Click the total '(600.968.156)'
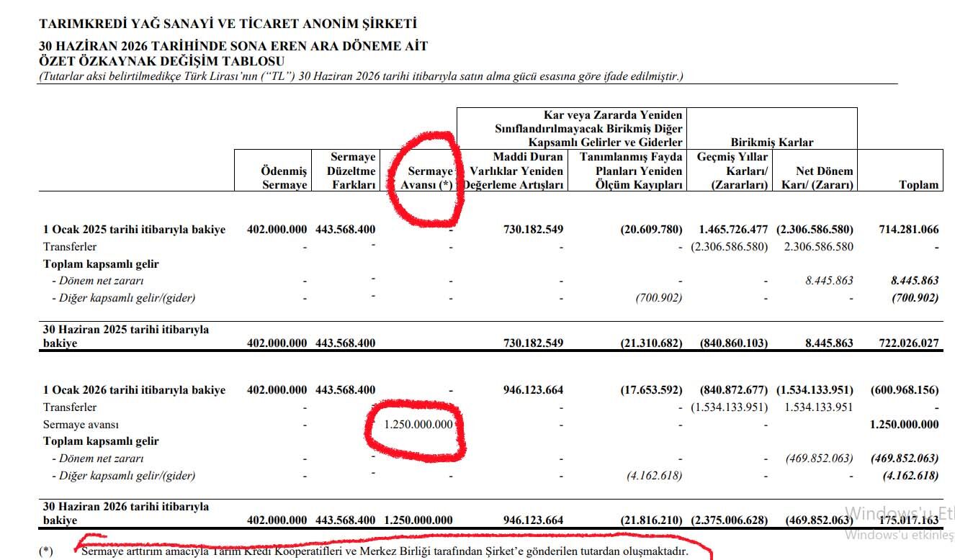This screenshot has height=560, width=955. click(905, 390)
